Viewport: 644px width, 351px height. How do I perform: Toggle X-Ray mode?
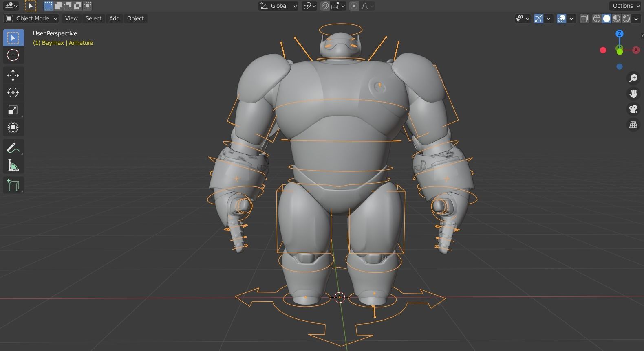click(x=584, y=18)
